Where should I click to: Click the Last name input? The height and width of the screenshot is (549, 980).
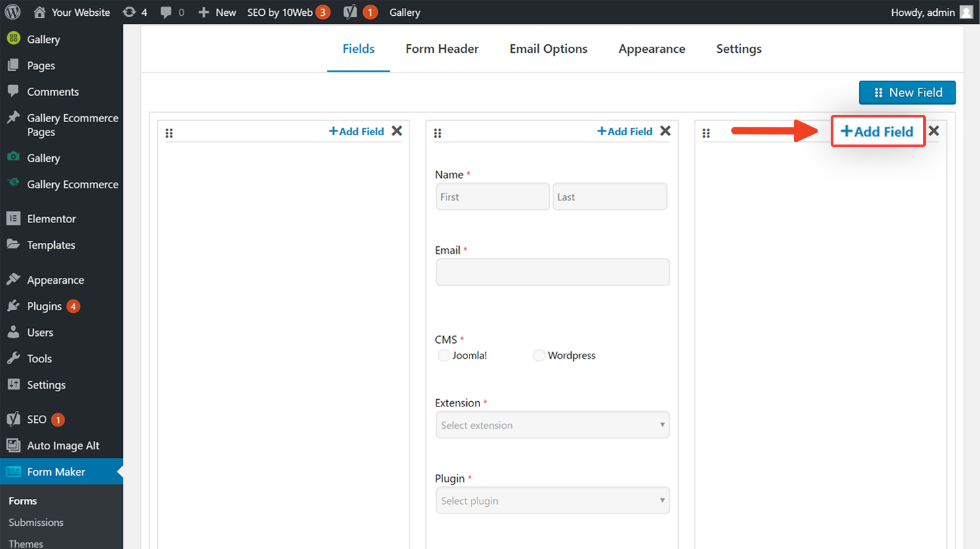click(610, 197)
